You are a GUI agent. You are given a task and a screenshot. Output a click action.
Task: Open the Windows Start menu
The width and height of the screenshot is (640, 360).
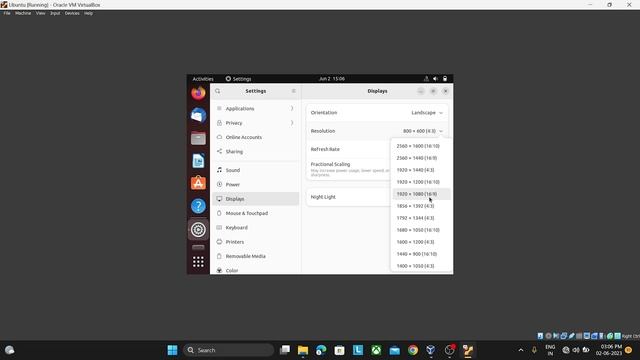pyautogui.click(x=173, y=350)
